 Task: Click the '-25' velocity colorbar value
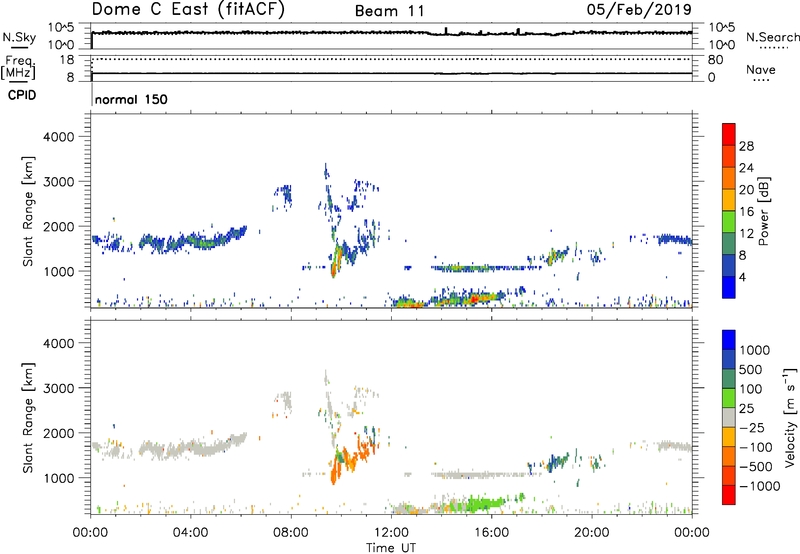click(753, 428)
